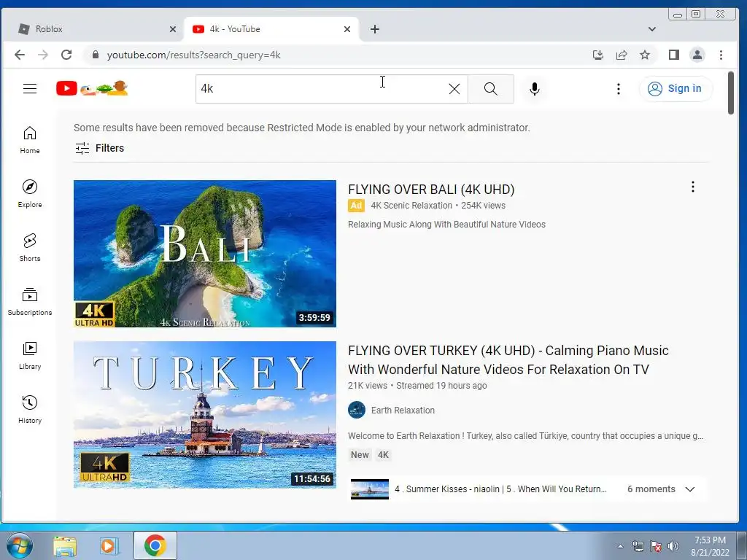Image resolution: width=747 pixels, height=560 pixels.
Task: Switch to the Roblox tab
Action: click(x=93, y=29)
